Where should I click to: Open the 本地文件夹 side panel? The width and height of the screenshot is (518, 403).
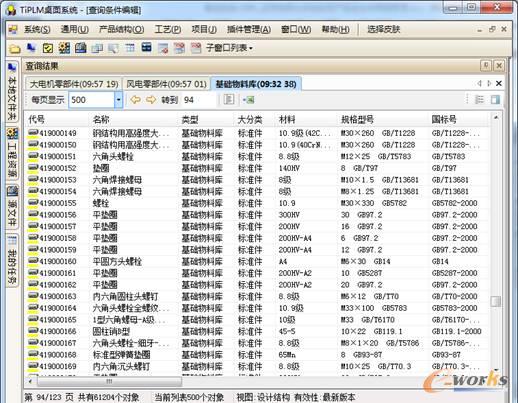click(x=12, y=92)
